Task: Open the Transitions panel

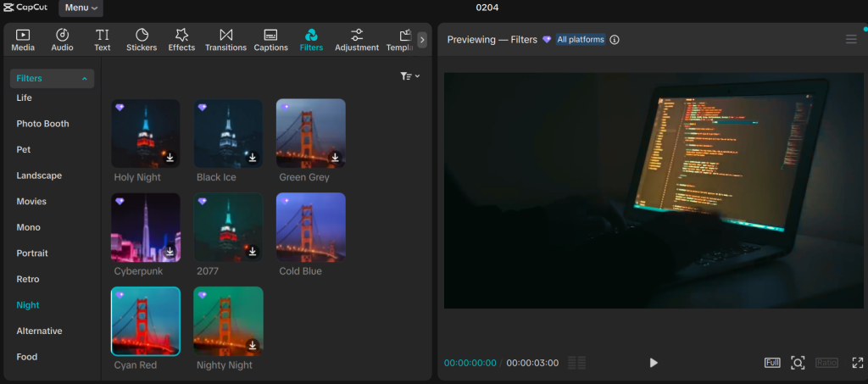Action: [225, 40]
